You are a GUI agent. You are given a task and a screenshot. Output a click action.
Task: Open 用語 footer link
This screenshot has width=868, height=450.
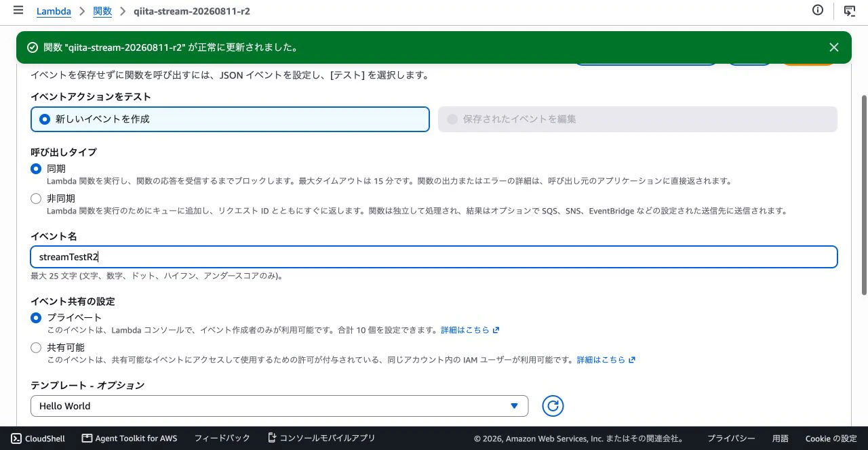click(x=781, y=438)
